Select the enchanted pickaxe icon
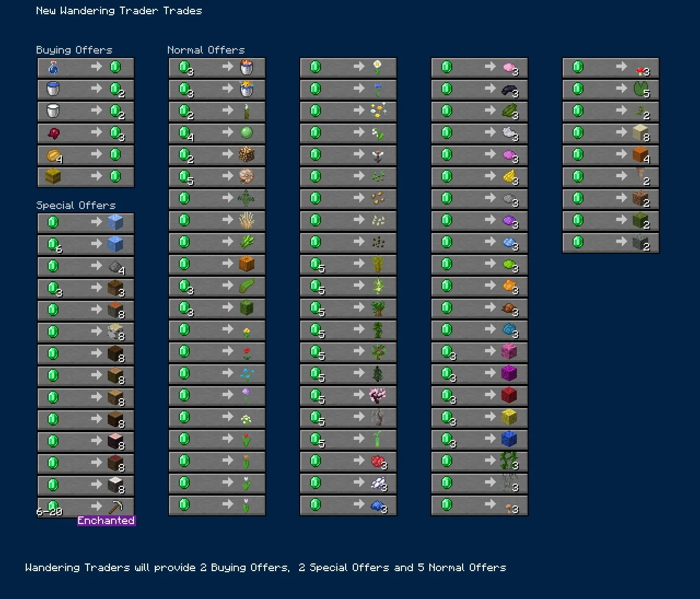Screen dimensions: 700x599 pos(115,507)
